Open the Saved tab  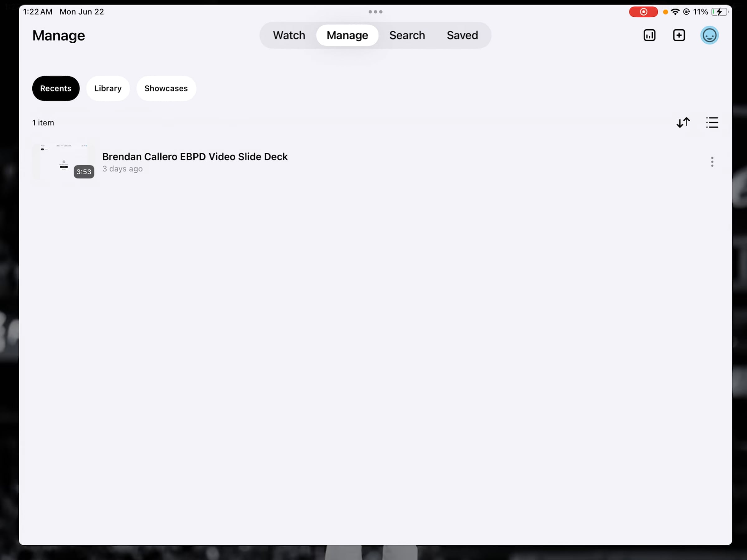click(x=462, y=35)
